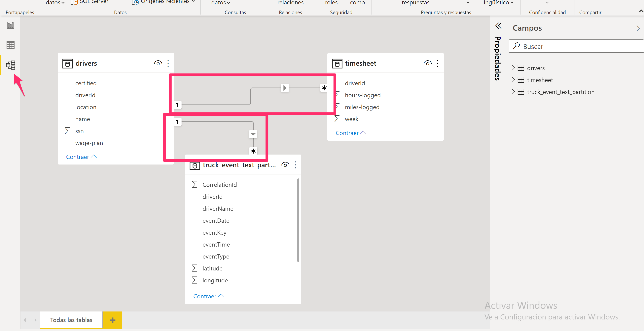
Task: Click the timesheet table card icon
Action: pos(337,64)
